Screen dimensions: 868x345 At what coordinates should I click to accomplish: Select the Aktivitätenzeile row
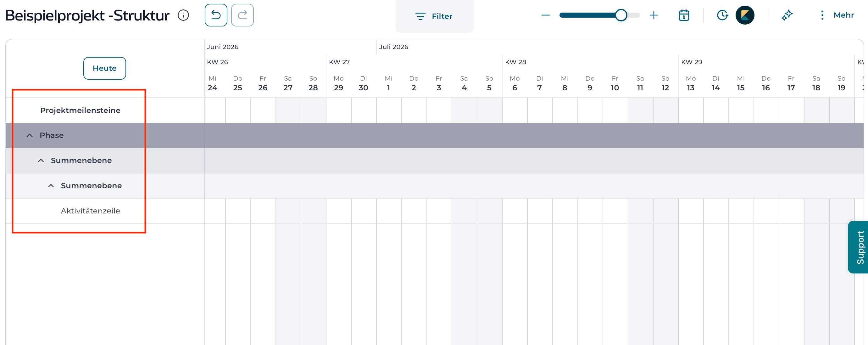tap(104, 211)
